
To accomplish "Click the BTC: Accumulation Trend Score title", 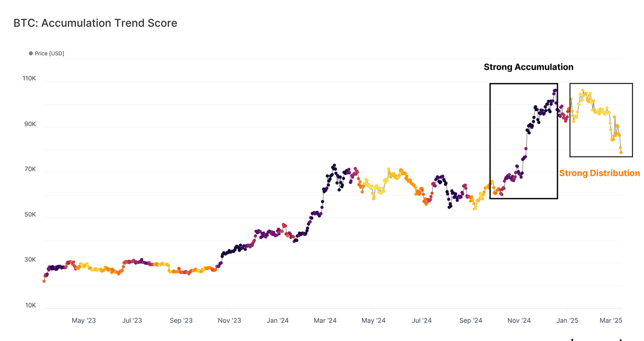I will pos(95,23).
